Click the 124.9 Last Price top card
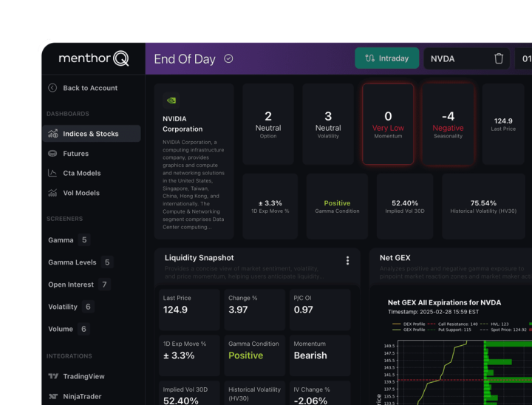Viewport: 532px width, 405px height. (503, 124)
